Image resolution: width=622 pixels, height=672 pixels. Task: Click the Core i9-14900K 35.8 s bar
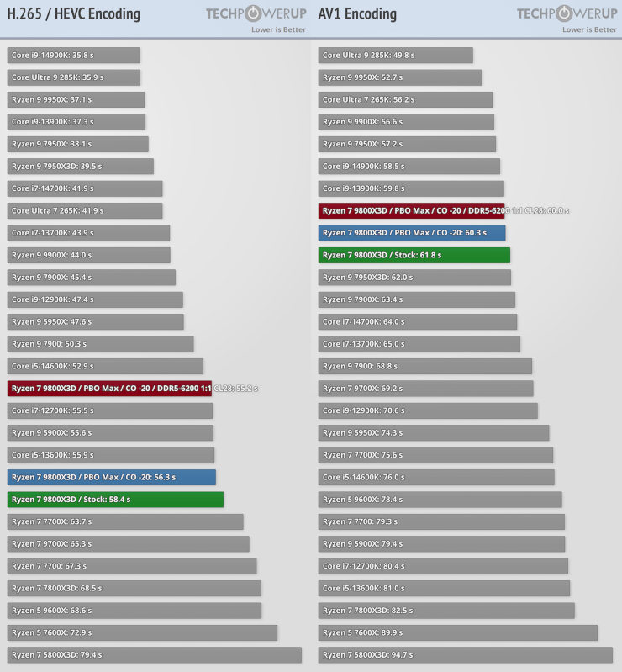73,55
